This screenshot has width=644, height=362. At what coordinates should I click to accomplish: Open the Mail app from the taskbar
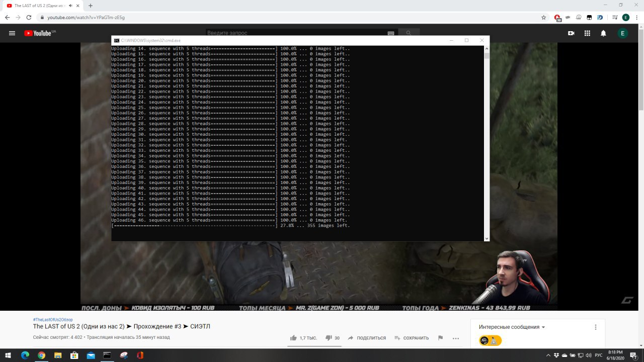(x=91, y=355)
